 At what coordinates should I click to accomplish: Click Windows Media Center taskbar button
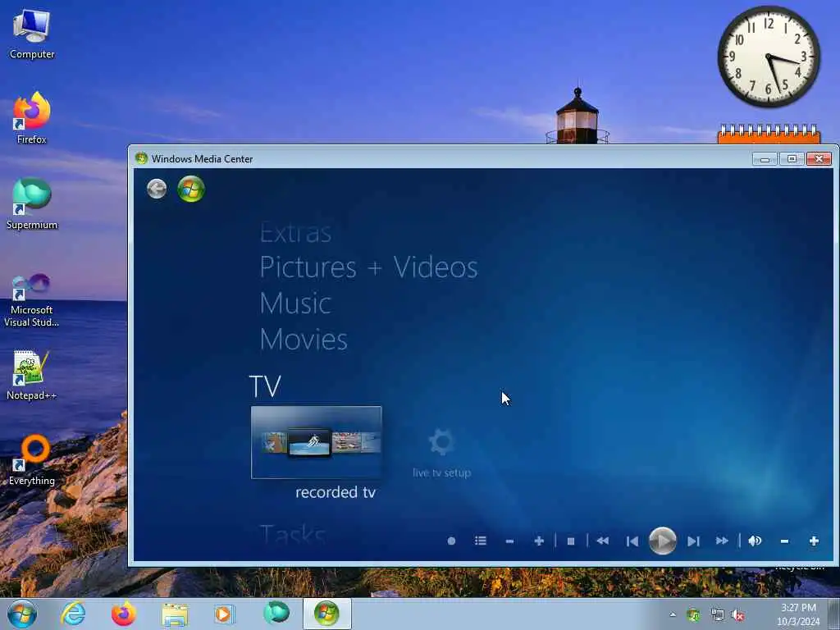click(326, 614)
